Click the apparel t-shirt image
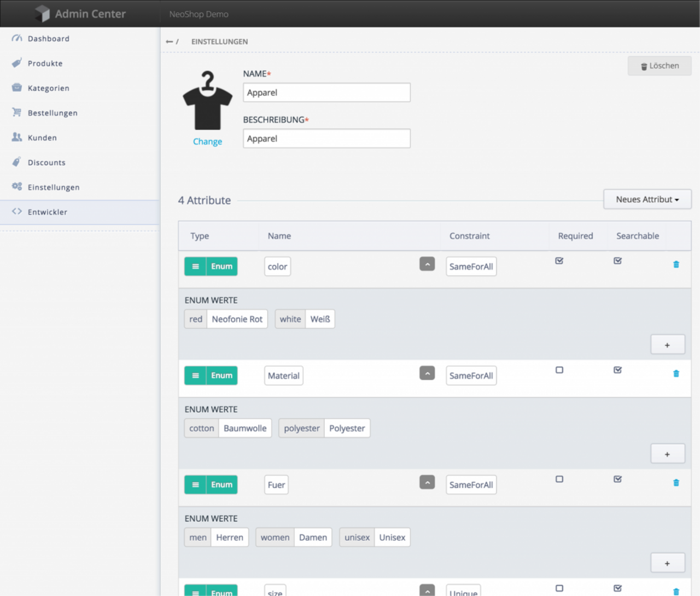This screenshot has width=700, height=596. [x=207, y=101]
